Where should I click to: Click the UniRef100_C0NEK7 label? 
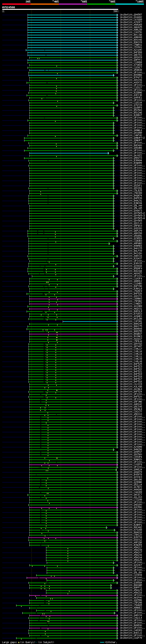coord(131,304)
